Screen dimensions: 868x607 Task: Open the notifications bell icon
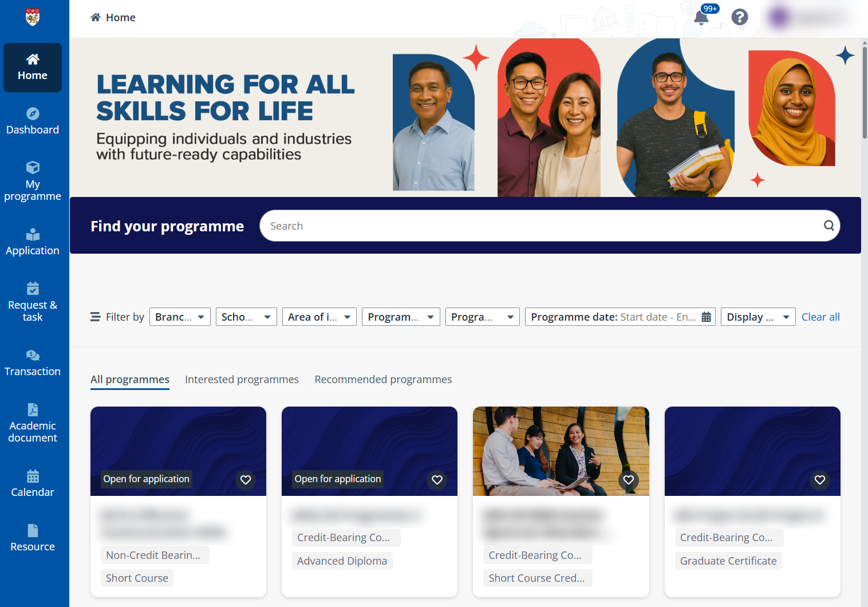click(701, 18)
